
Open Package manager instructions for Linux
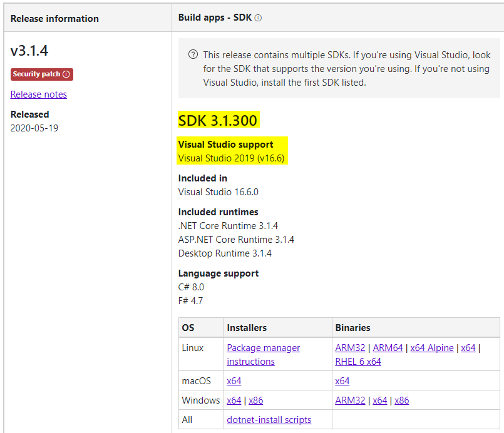coord(263,354)
